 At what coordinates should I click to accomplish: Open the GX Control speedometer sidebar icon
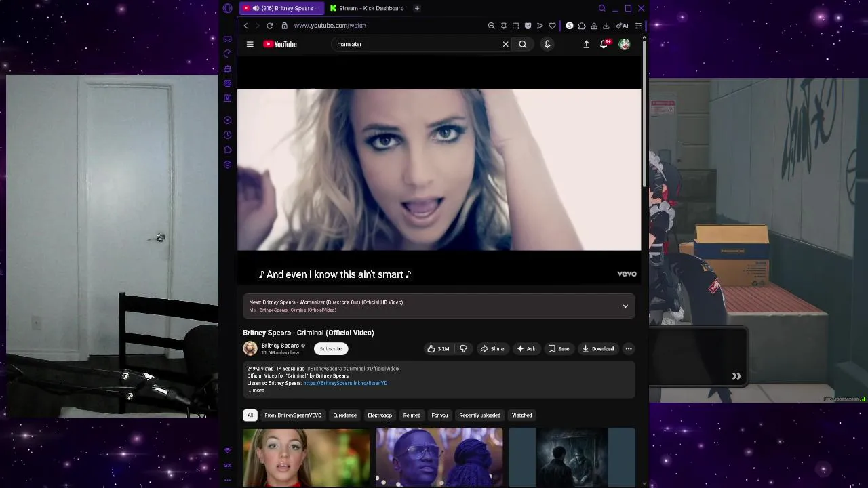pyautogui.click(x=228, y=54)
